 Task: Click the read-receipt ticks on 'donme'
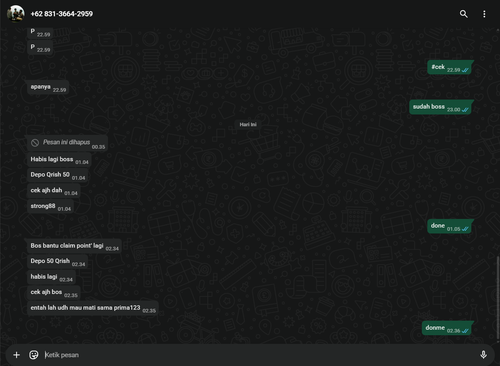pyautogui.click(x=465, y=331)
